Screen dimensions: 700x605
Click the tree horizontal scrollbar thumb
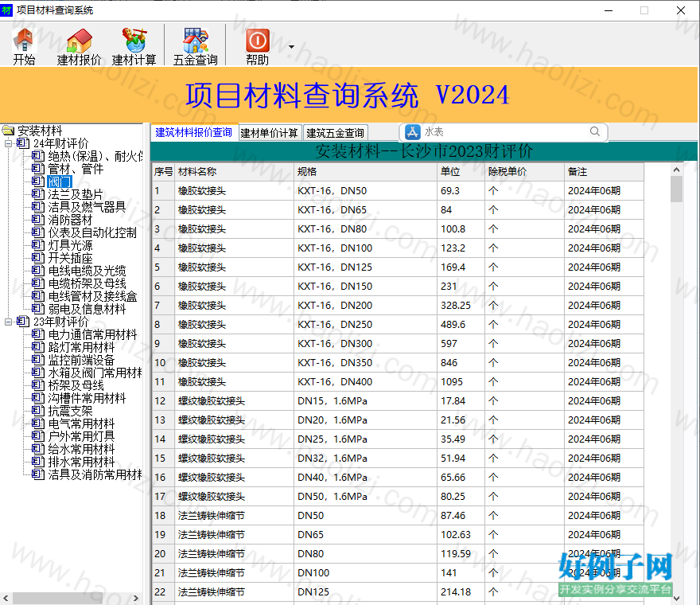[57, 598]
